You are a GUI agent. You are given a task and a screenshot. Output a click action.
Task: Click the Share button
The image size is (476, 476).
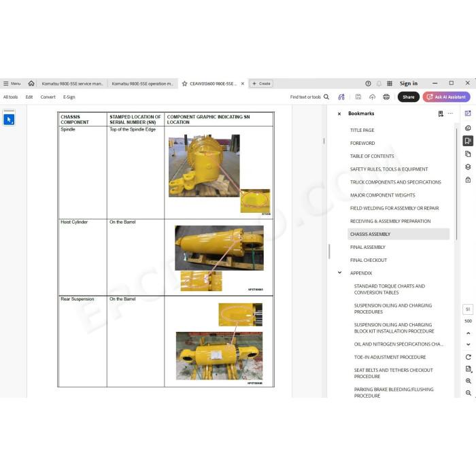408,97
